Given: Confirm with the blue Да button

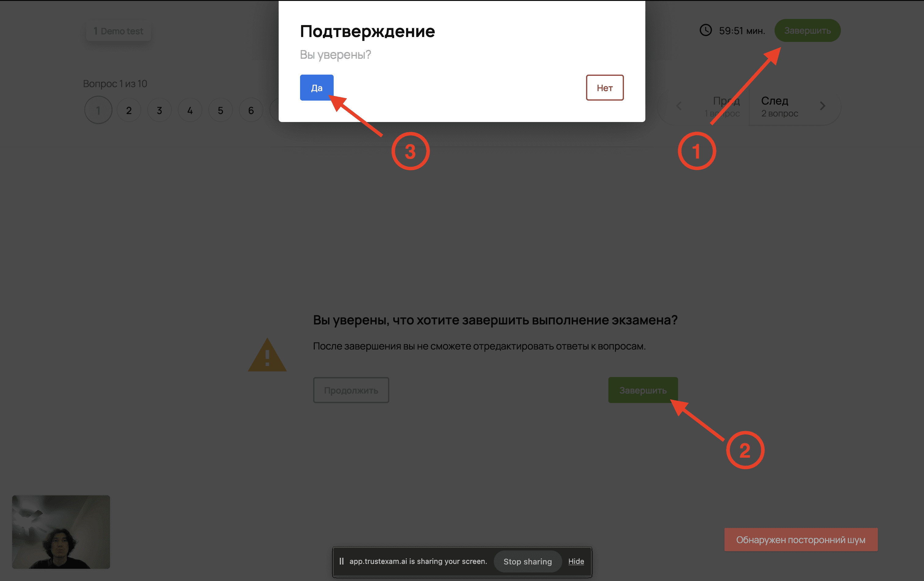Looking at the screenshot, I should [317, 87].
